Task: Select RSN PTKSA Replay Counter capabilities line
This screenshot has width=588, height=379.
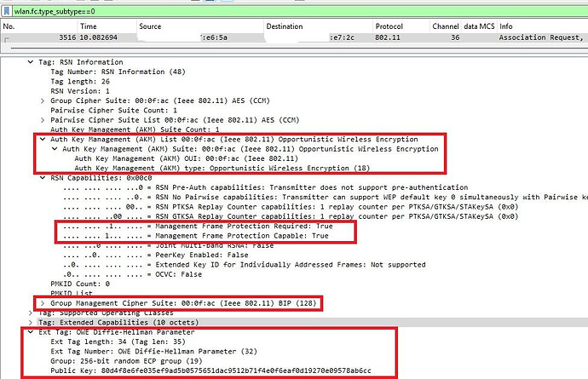Action: click(291, 207)
